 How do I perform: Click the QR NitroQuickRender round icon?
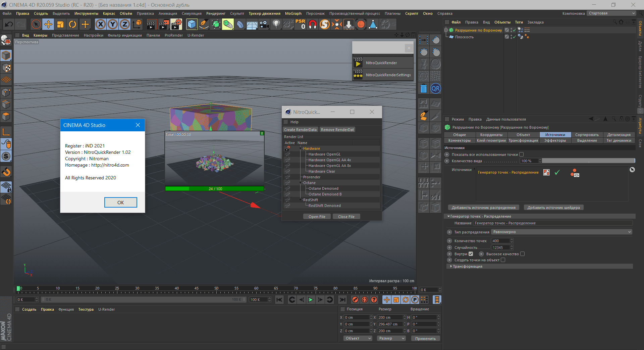(435, 89)
